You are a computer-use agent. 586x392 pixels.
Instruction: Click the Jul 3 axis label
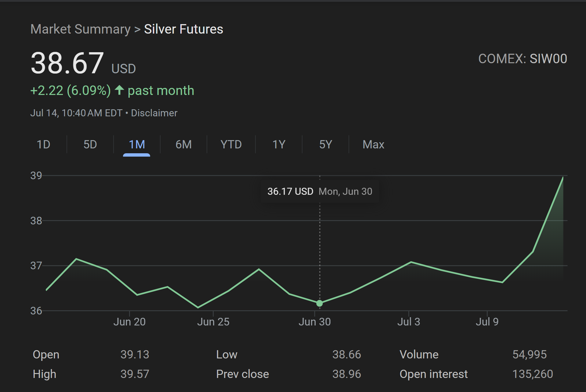pyautogui.click(x=409, y=322)
